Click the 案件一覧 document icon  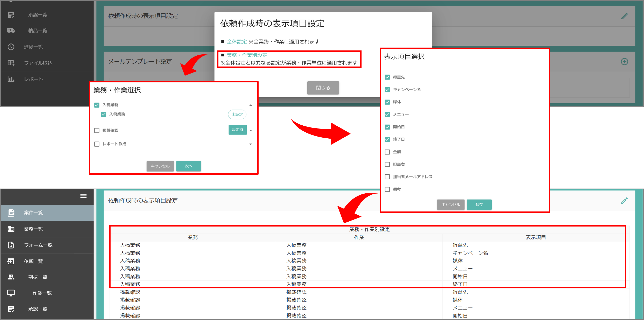click(11, 213)
